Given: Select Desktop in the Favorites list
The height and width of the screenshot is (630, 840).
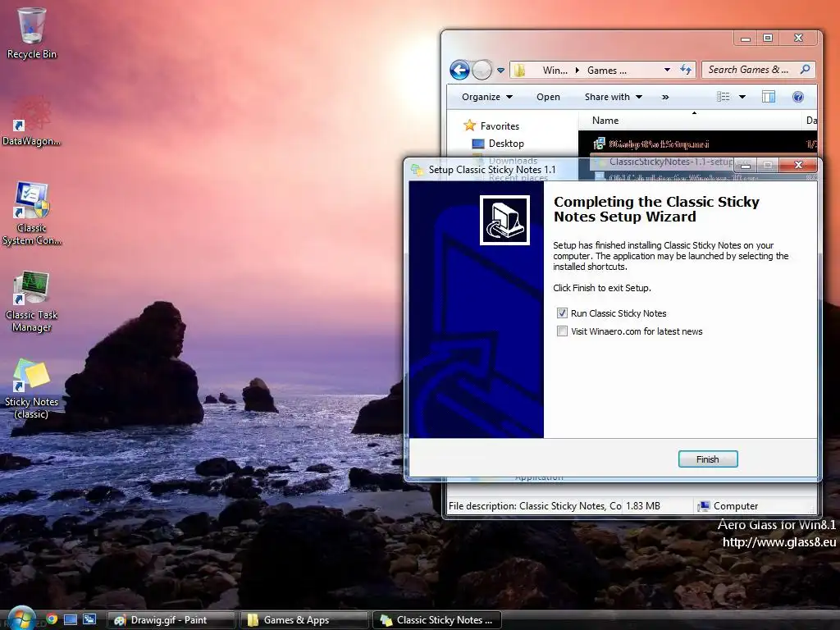Looking at the screenshot, I should [506, 144].
